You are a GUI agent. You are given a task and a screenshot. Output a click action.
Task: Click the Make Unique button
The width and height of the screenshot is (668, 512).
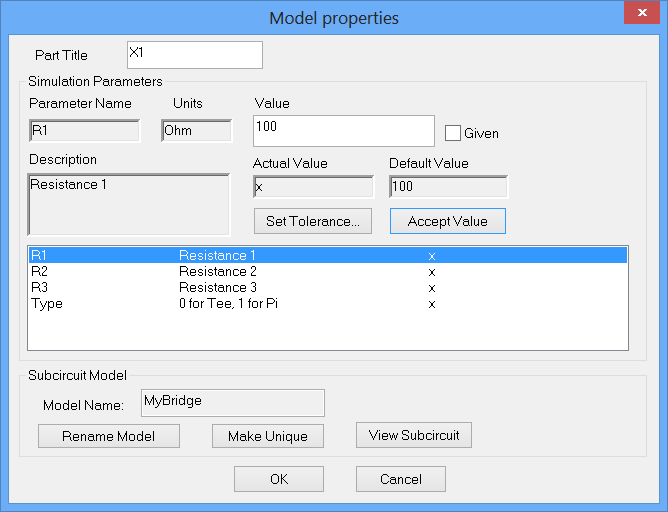(x=267, y=436)
